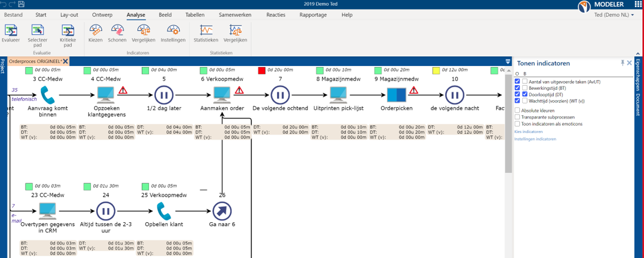Select the Kritieke pad tool
The width and height of the screenshot is (644, 258).
[x=68, y=31]
